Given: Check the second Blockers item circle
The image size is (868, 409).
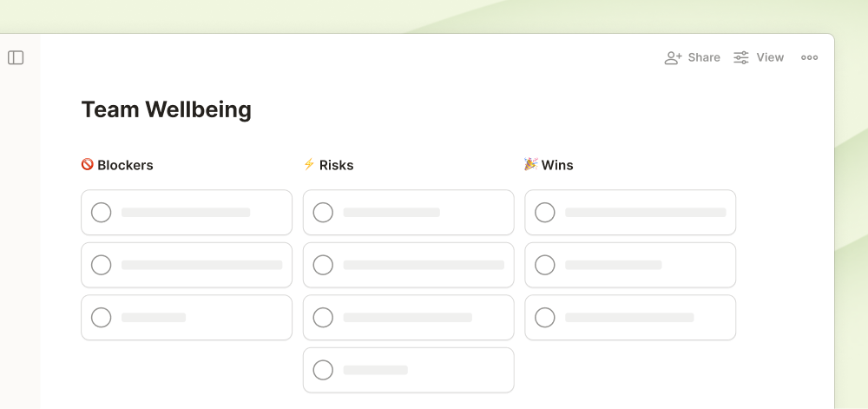Looking at the screenshot, I should [102, 265].
